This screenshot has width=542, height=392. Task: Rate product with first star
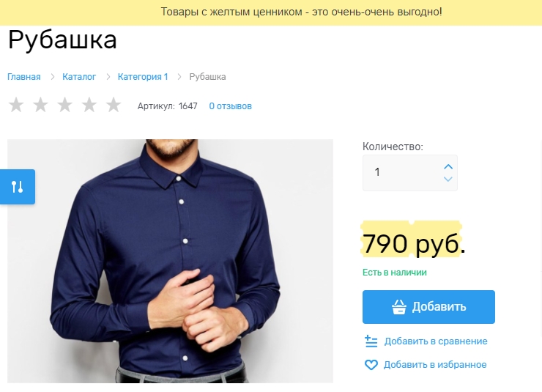tap(16, 104)
